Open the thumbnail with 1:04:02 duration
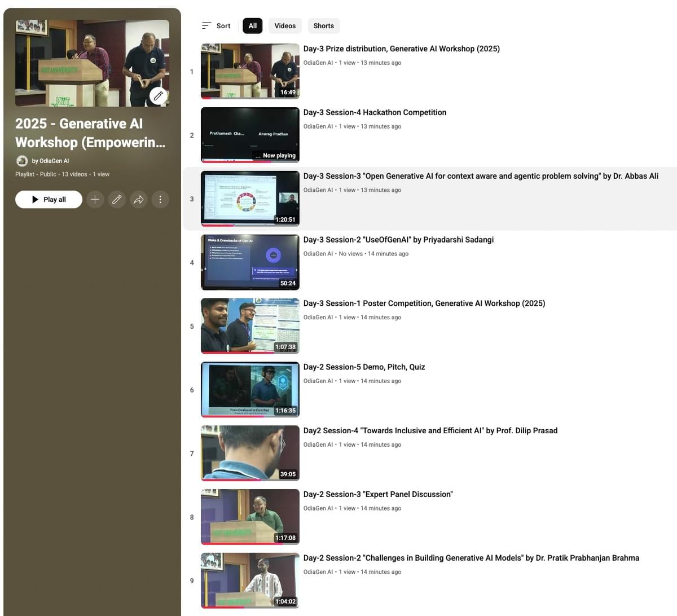 tap(250, 581)
